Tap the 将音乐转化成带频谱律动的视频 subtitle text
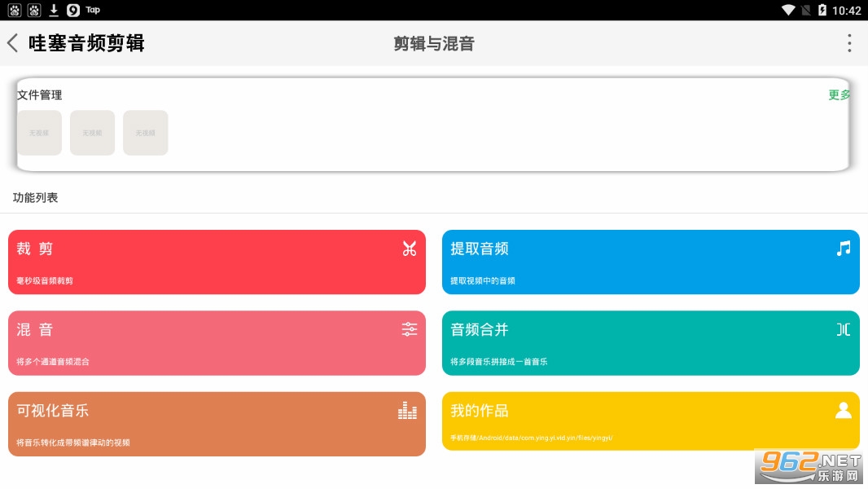 pyautogui.click(x=73, y=443)
